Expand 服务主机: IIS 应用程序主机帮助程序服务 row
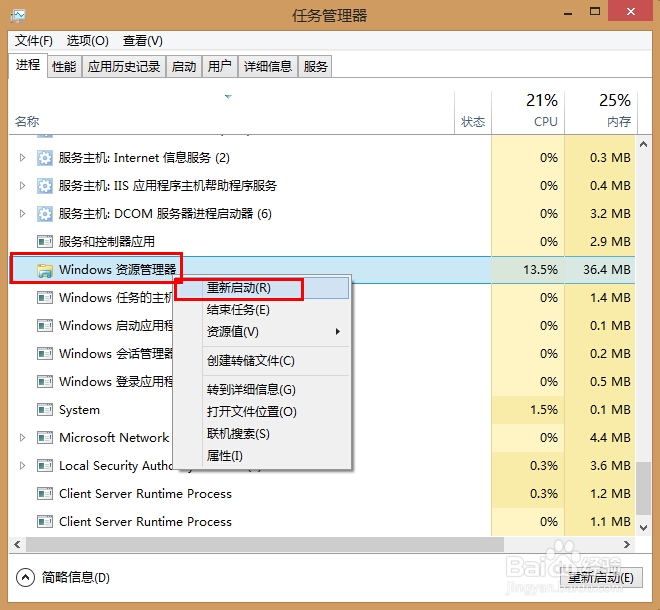This screenshot has height=610, width=660. (x=22, y=186)
